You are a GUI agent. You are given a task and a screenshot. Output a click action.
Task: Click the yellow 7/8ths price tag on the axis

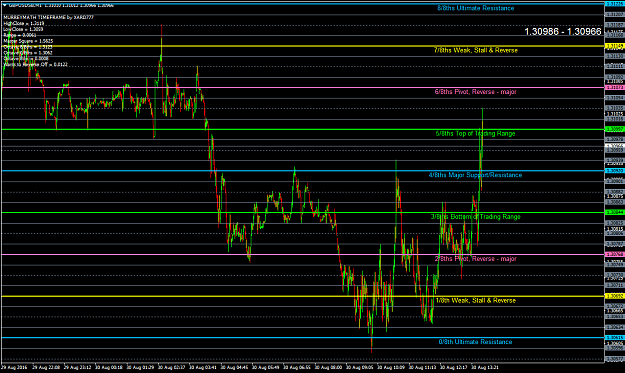(615, 46)
